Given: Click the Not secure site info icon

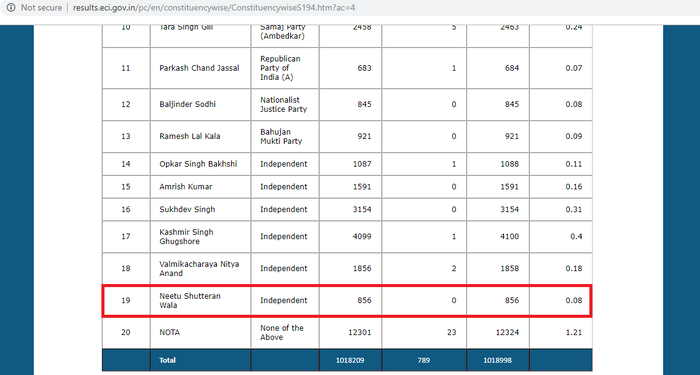Looking at the screenshot, I should click(11, 8).
